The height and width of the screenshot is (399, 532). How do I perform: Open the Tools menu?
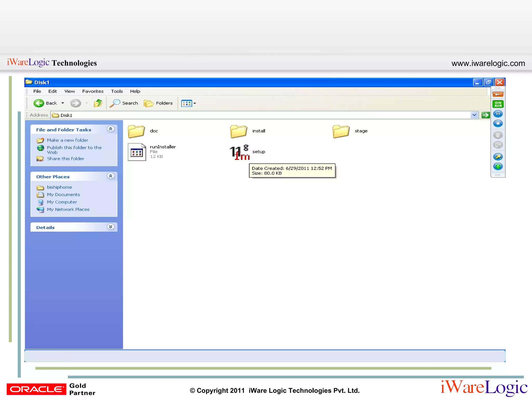(x=117, y=91)
